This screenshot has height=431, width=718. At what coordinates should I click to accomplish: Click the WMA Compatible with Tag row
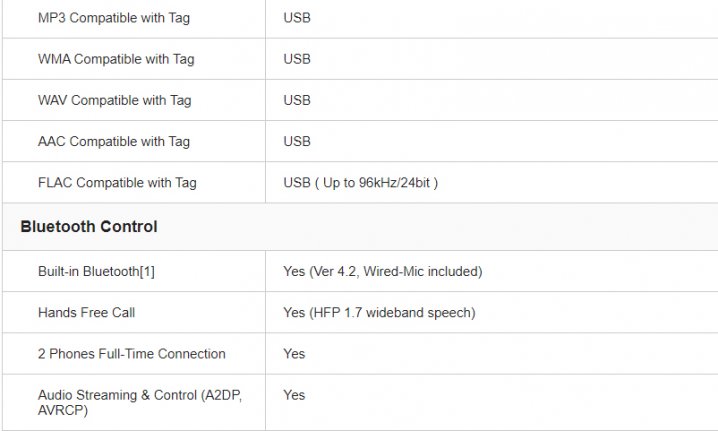pyautogui.click(x=360, y=59)
